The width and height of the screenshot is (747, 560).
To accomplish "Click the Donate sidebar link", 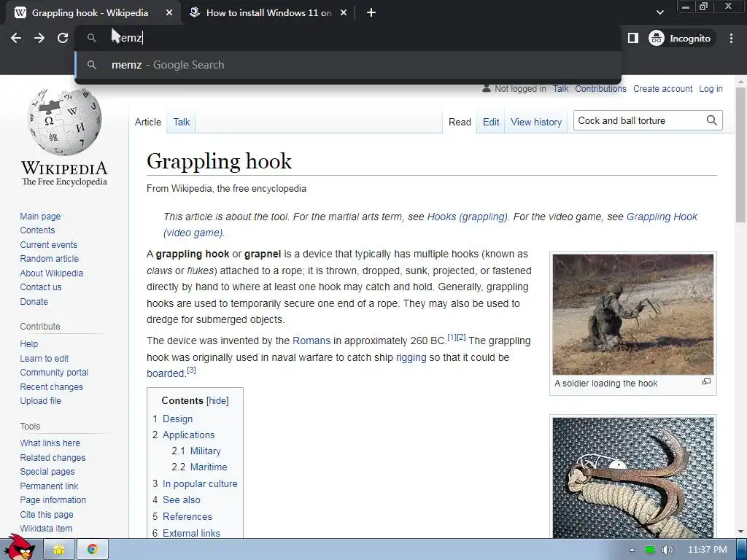I will coord(34,301).
